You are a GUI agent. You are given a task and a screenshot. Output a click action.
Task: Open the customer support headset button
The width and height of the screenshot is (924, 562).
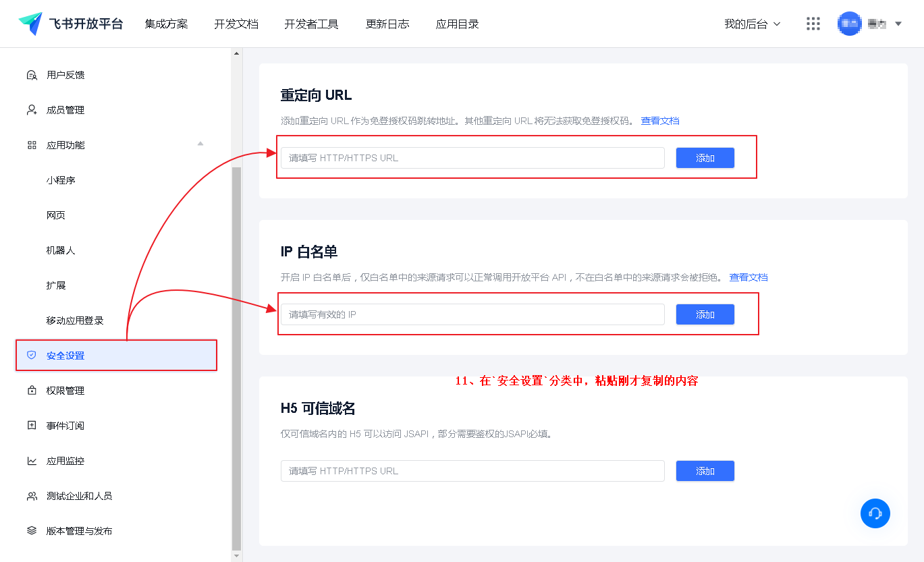pyautogui.click(x=875, y=513)
